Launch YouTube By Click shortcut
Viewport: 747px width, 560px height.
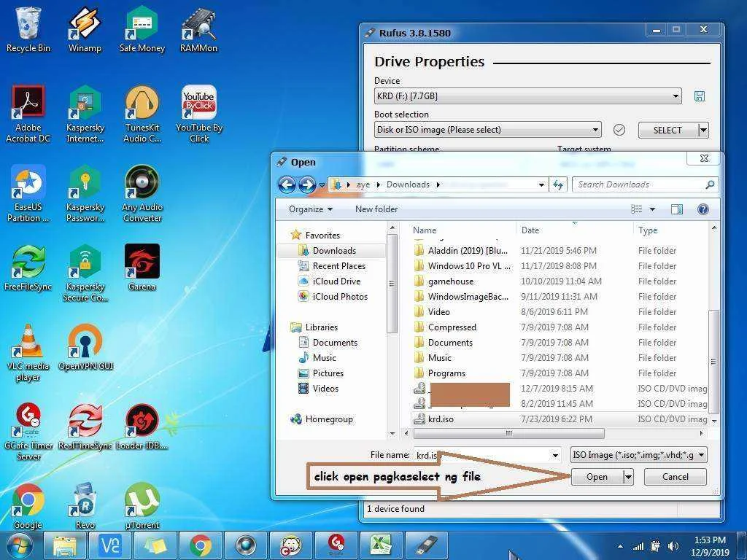click(x=198, y=114)
